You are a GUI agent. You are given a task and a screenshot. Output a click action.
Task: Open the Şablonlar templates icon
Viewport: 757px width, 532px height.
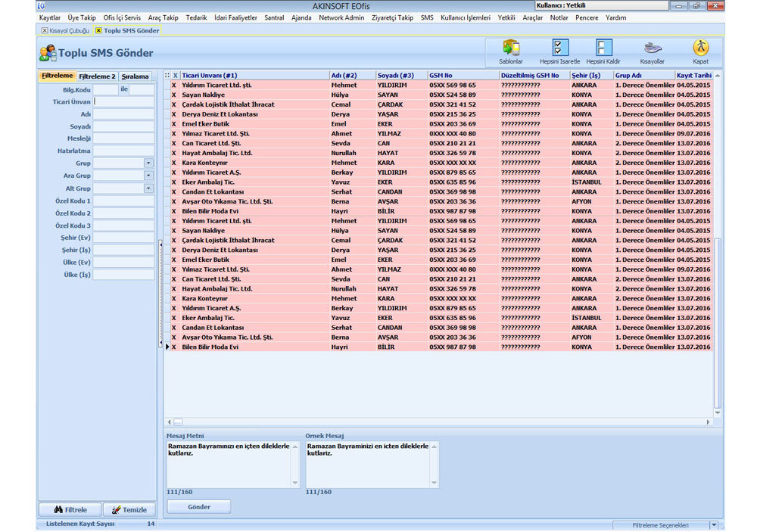click(x=511, y=51)
